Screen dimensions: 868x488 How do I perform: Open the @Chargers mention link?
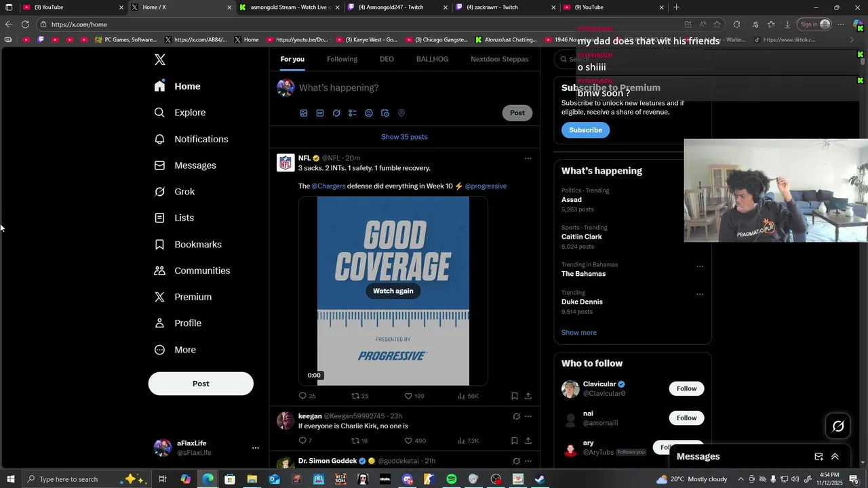(x=328, y=186)
